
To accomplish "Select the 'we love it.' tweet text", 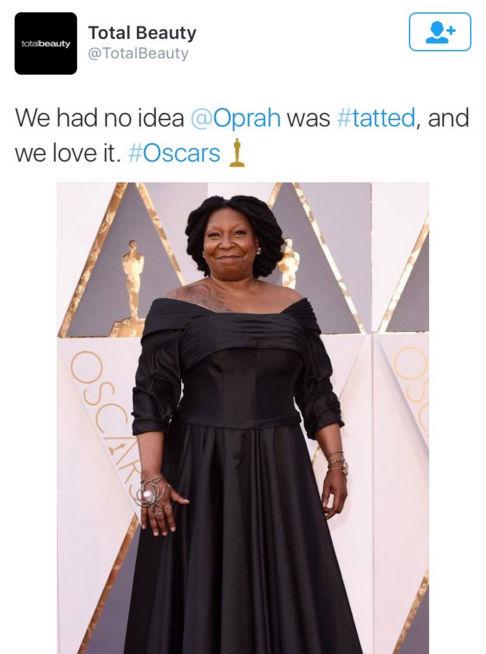I will point(68,153).
